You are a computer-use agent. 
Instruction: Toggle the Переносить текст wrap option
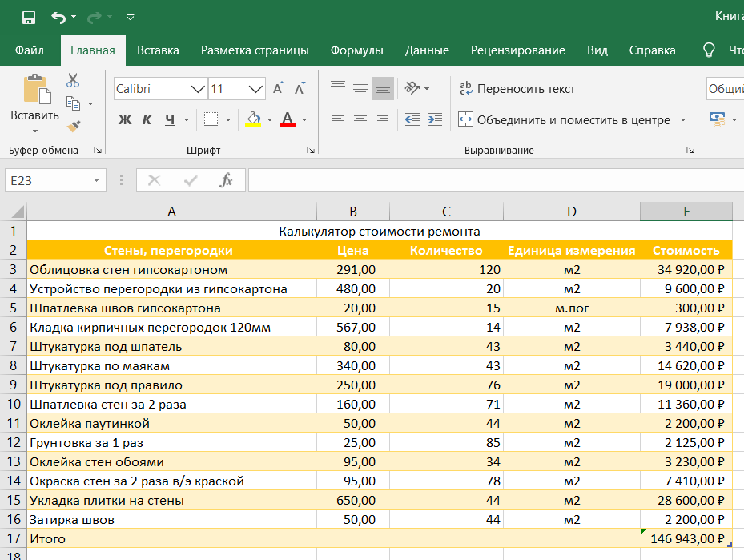pyautogui.click(x=517, y=89)
